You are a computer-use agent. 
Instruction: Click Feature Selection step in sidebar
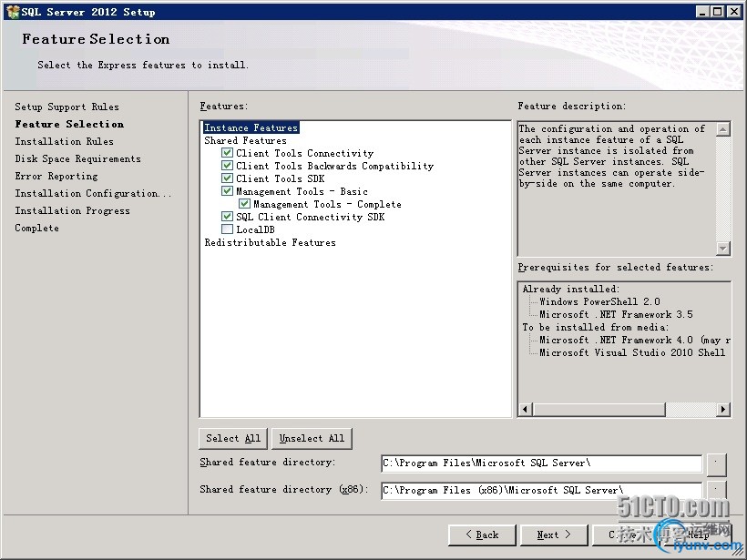[x=69, y=124]
